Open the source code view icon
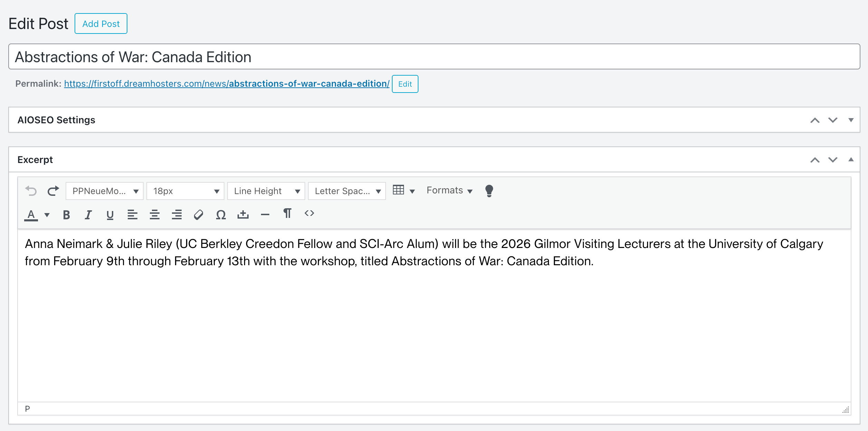 click(309, 213)
